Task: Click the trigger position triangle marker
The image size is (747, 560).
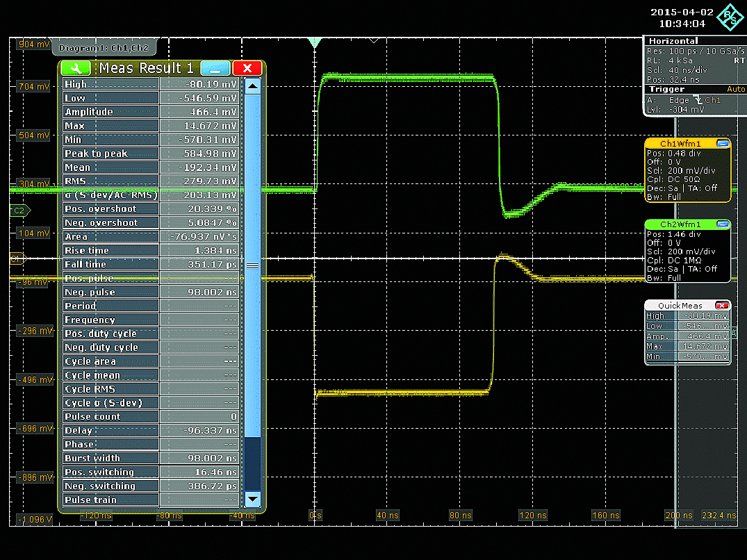Action: (x=315, y=43)
